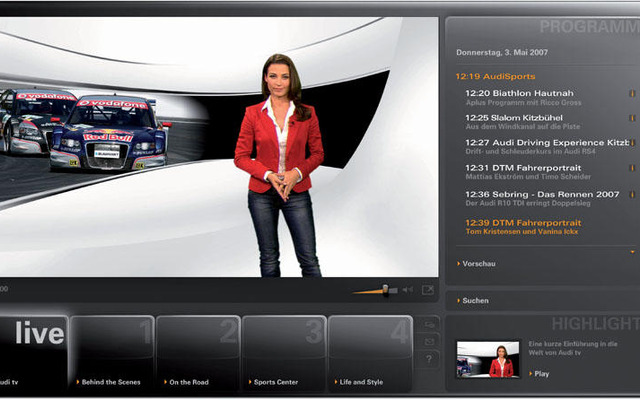Click subtitle Der Audi R10 TDI erringt Doppelsieg

click(528, 203)
